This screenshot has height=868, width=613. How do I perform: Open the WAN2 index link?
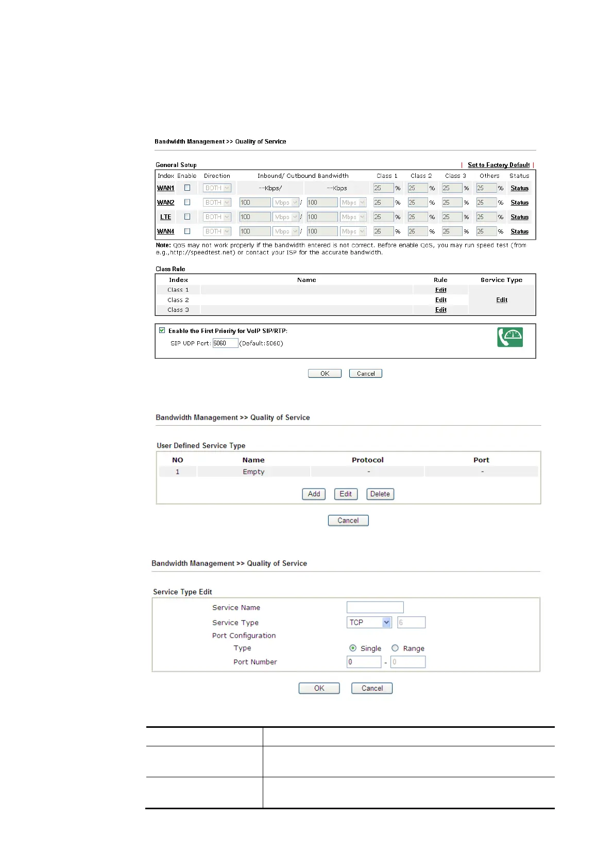point(165,203)
